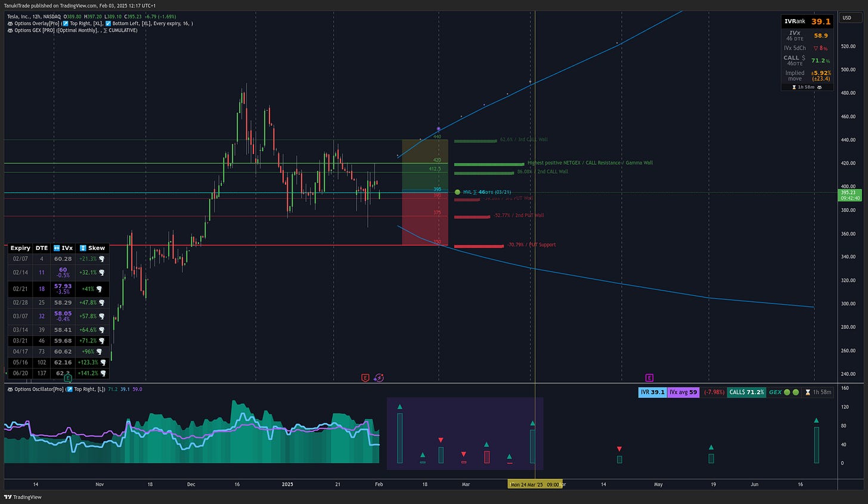868x504 pixels.
Task: Click the green HVL dot at 395
Action: pyautogui.click(x=457, y=192)
